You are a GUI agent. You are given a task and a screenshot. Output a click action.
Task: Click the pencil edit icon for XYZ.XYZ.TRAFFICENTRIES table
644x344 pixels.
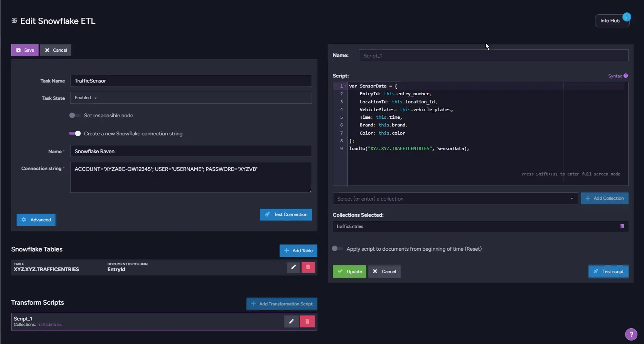[293, 267]
